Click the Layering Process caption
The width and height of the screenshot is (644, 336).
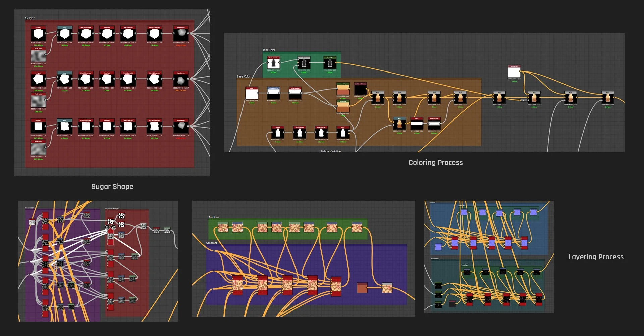pyautogui.click(x=596, y=257)
